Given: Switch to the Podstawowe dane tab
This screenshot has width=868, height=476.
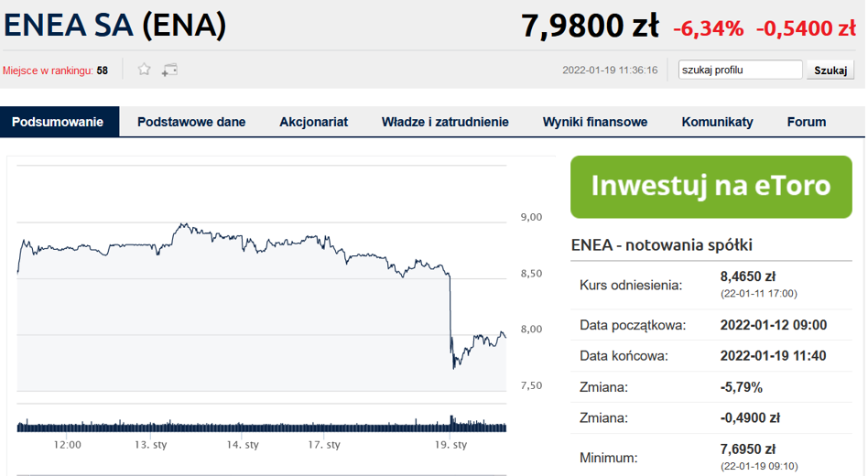Looking at the screenshot, I should [191, 122].
